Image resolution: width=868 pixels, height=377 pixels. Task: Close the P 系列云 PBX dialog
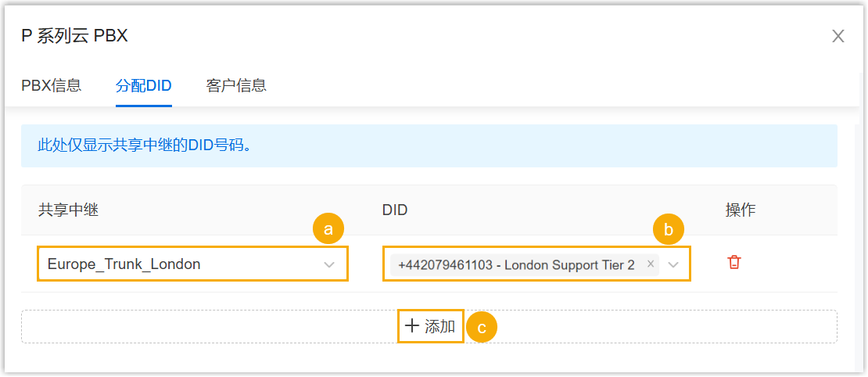tap(838, 36)
